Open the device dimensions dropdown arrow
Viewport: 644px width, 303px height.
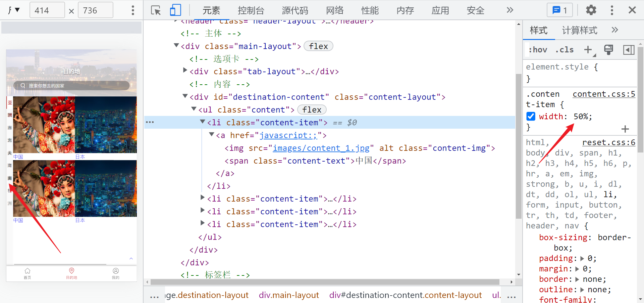[x=17, y=10]
